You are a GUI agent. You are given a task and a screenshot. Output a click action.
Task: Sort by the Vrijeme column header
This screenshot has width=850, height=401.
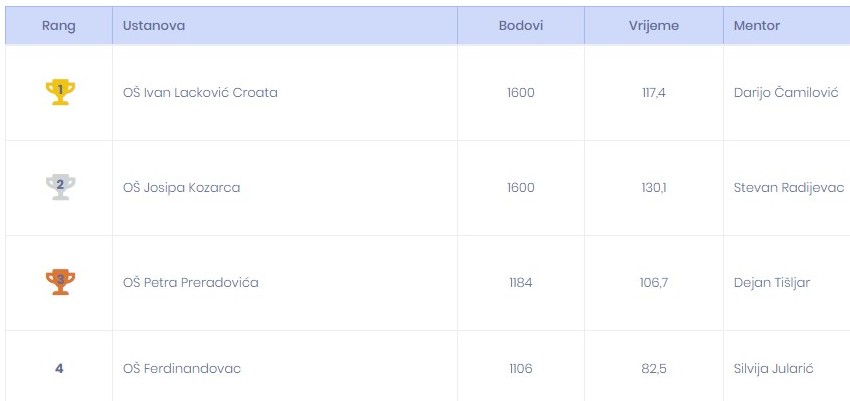(654, 25)
